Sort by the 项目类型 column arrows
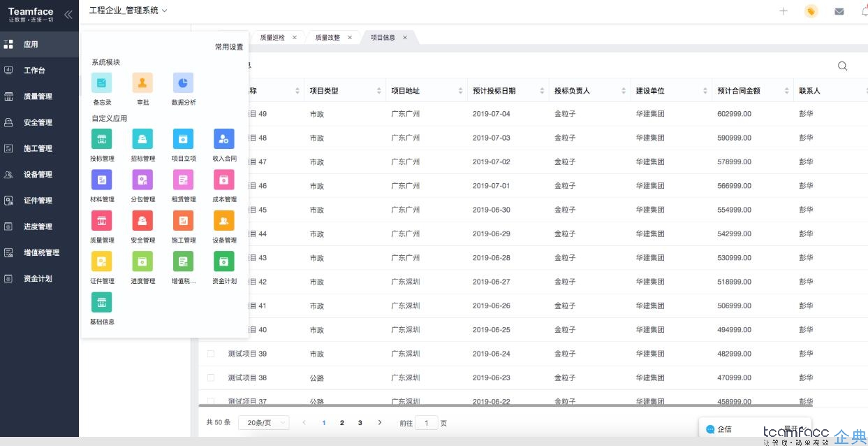The height and width of the screenshot is (446, 868). (378, 91)
